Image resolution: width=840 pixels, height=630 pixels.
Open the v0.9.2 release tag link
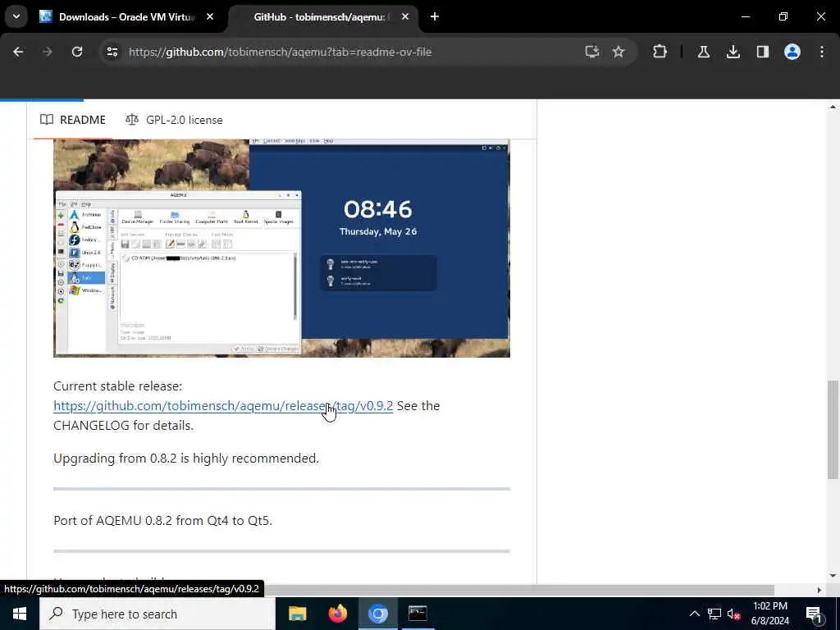(223, 406)
